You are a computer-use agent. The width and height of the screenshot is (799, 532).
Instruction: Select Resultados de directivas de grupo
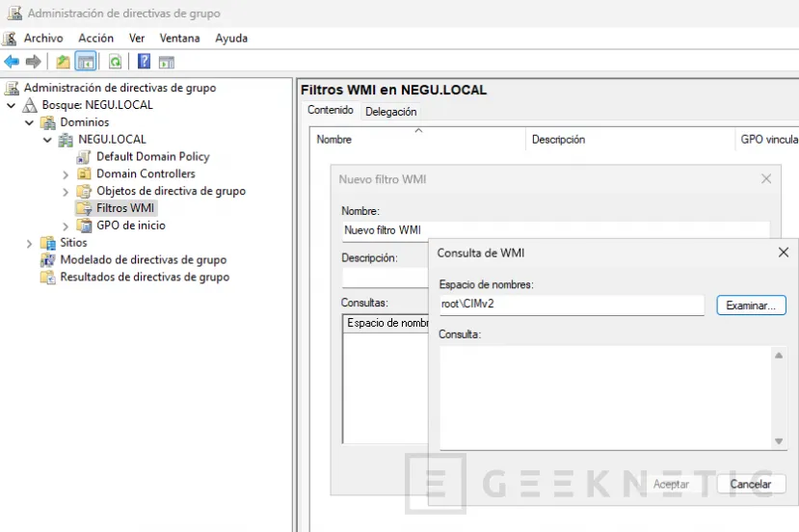(145, 278)
